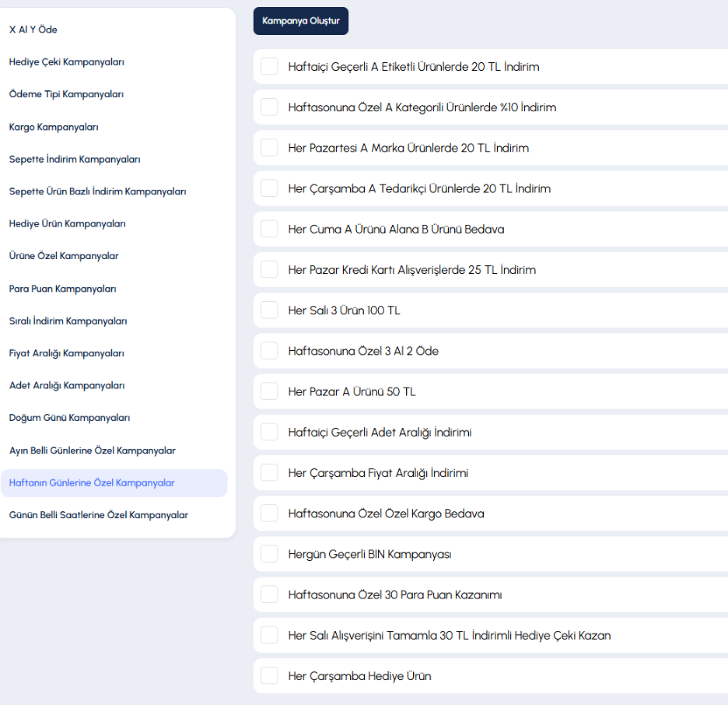Viewport: 728px width, 705px height.
Task: Switch to Doğum Günü Kampanyaları
Action: tap(70, 418)
